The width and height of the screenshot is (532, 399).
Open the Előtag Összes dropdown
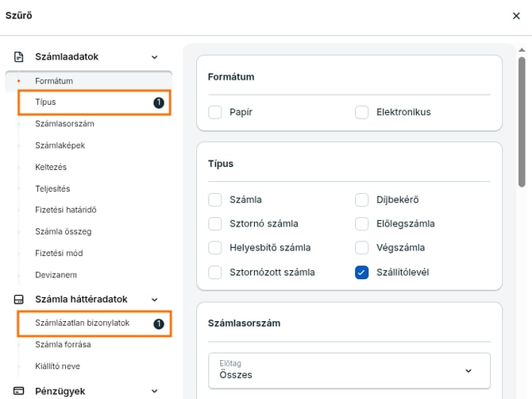click(x=349, y=370)
